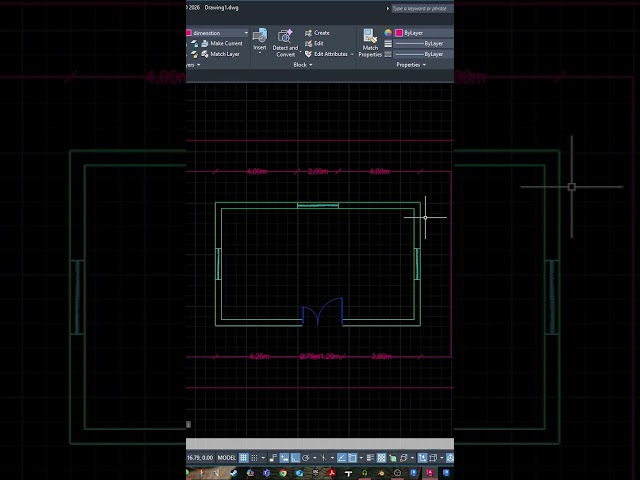640x480 pixels.
Task: Click the Make Current layer tool
Action: (222, 43)
